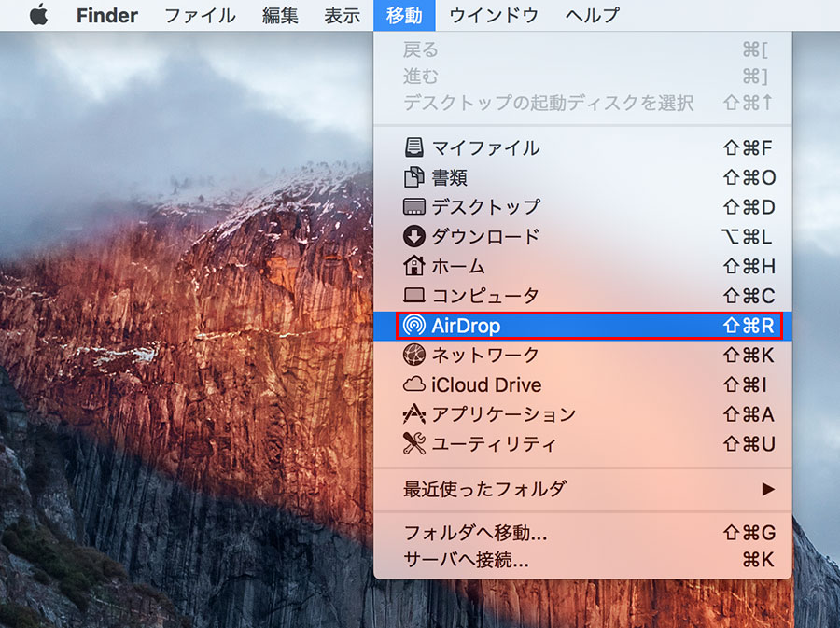Click the ネットワーク globe icon
This screenshot has width=840, height=628.
[x=413, y=355]
